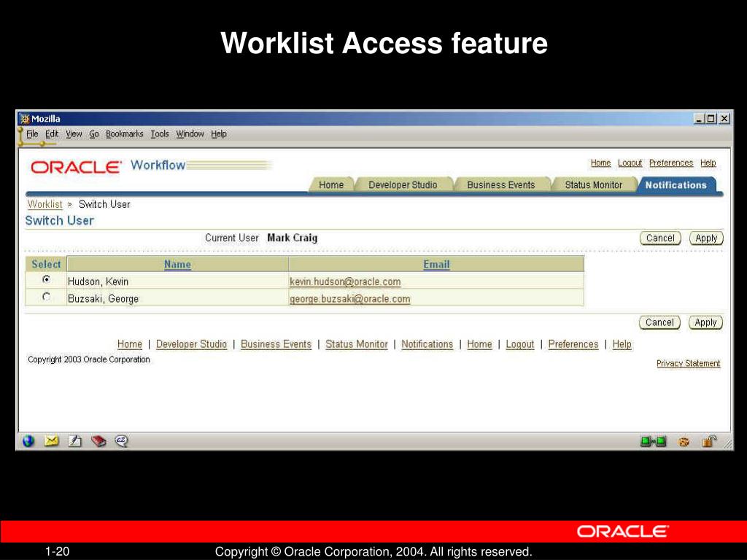Open IRC chat icon in status bar
747x560 pixels.
(122, 441)
